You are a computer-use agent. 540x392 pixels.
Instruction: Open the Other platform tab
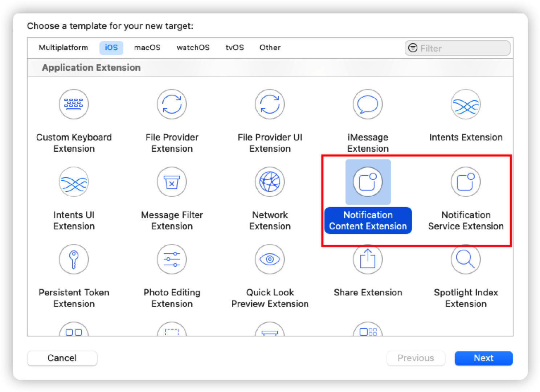[270, 48]
